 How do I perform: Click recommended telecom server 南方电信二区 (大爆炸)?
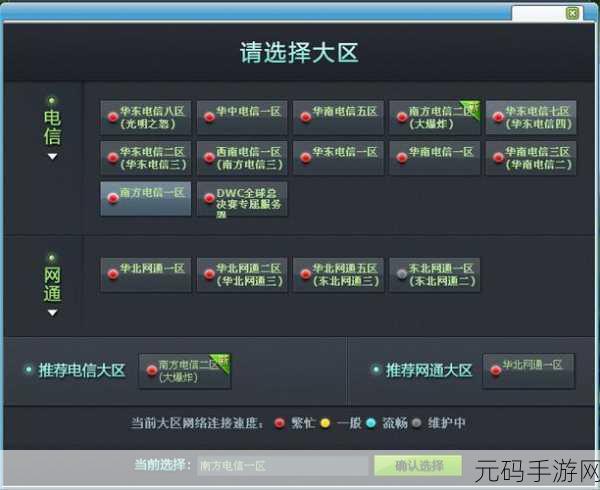tap(185, 371)
